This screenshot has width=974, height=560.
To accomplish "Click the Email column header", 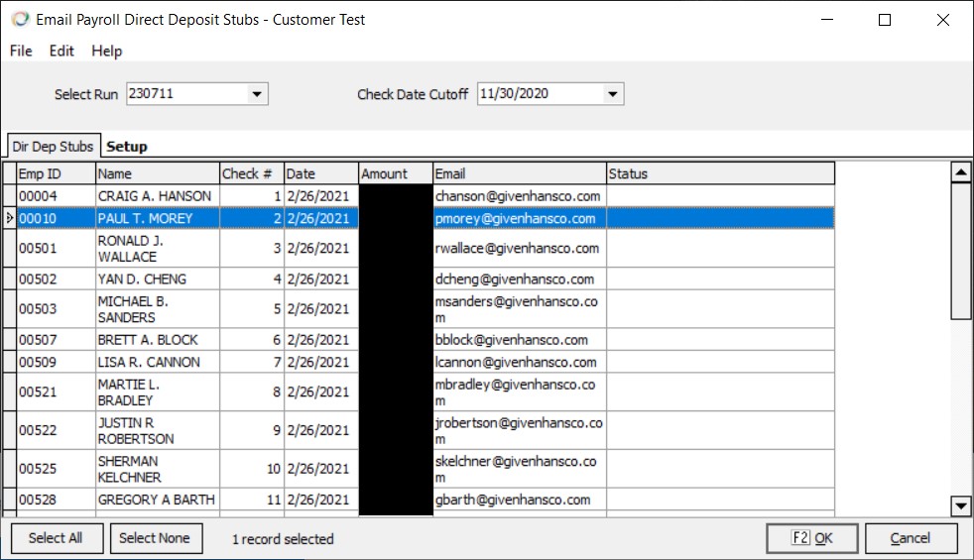I will 519,173.
